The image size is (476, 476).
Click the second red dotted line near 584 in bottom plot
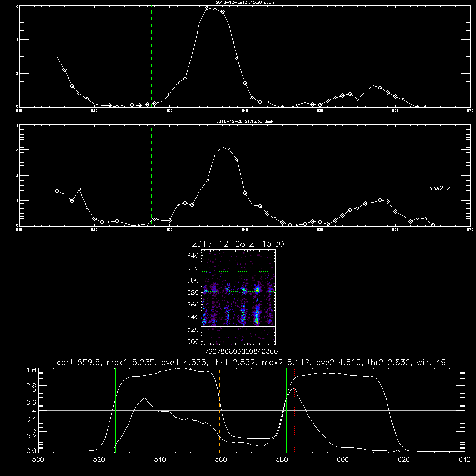pos(295,410)
